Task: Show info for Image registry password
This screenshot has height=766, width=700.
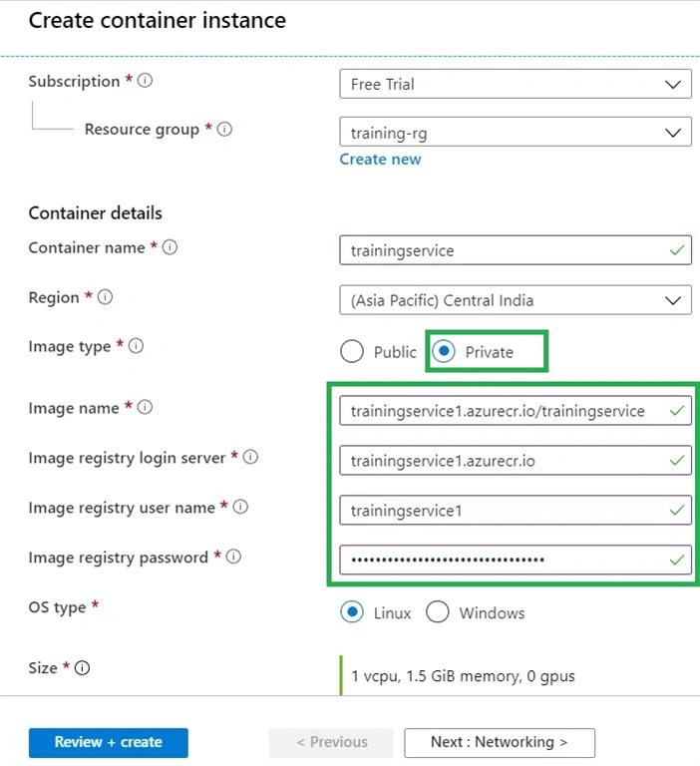Action: [233, 557]
